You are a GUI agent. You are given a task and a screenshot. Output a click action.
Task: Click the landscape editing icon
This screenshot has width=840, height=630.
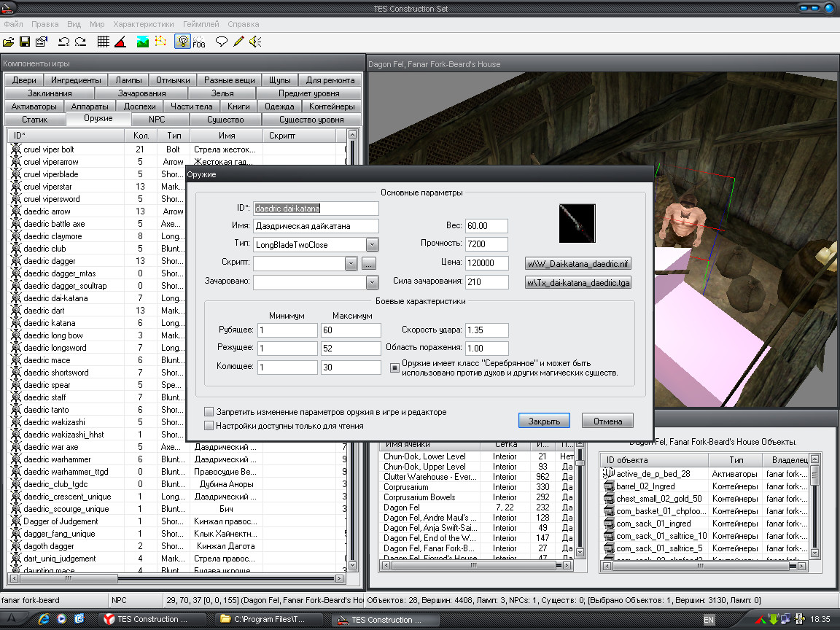coord(143,42)
